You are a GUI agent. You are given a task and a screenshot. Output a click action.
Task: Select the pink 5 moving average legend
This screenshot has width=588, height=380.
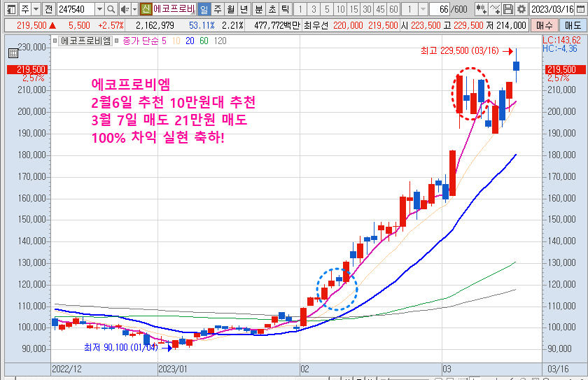coord(164,41)
